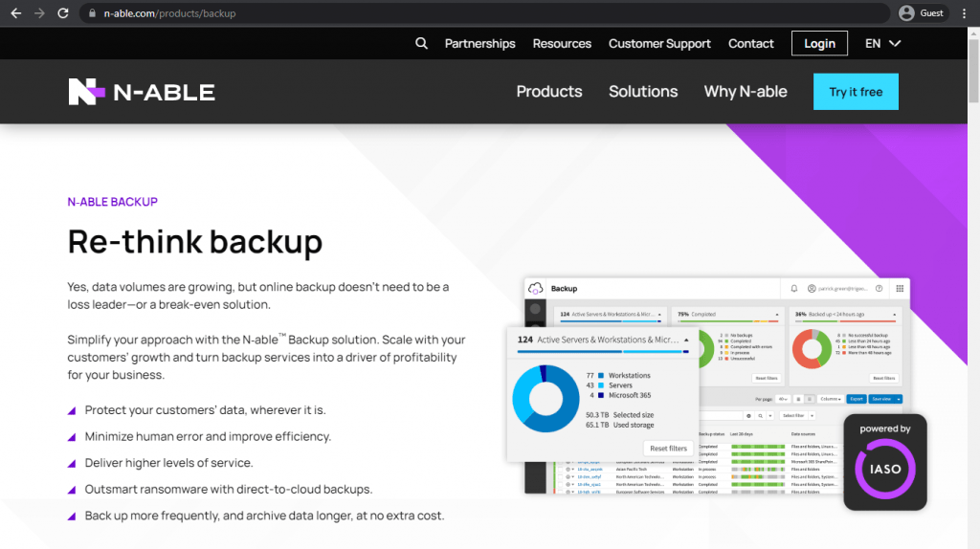Viewport: 980px width, 549px height.
Task: Click the Backup cloud icon in dashboard
Action: 536,289
